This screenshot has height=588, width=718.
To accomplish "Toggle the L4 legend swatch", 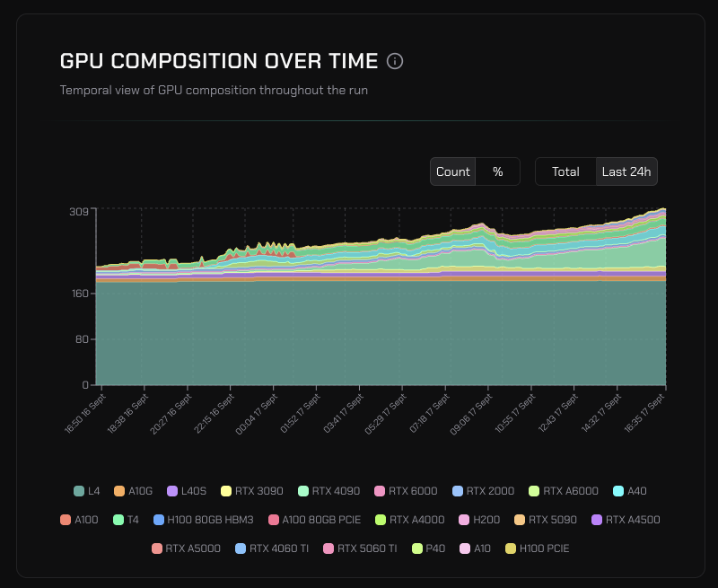I will tap(79, 491).
